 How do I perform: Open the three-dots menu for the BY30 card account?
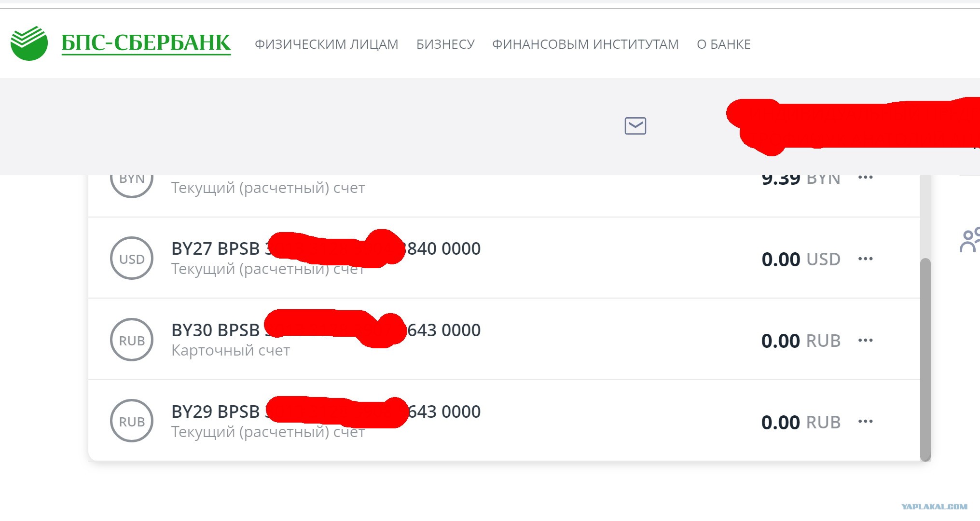[x=865, y=341]
